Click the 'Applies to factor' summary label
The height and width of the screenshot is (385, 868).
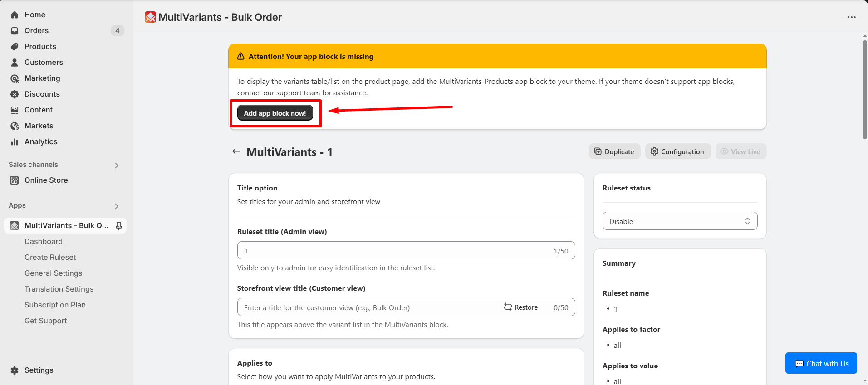(631, 329)
